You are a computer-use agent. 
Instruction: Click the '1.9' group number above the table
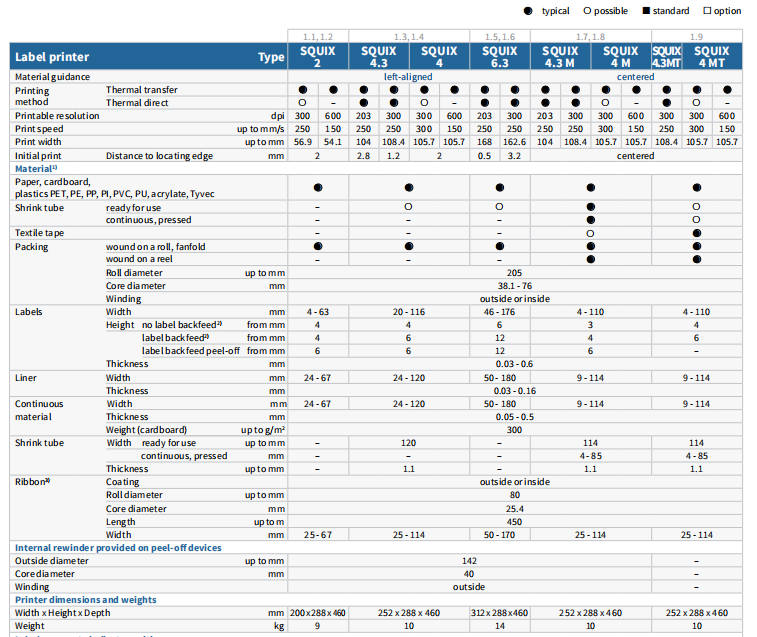(696, 37)
